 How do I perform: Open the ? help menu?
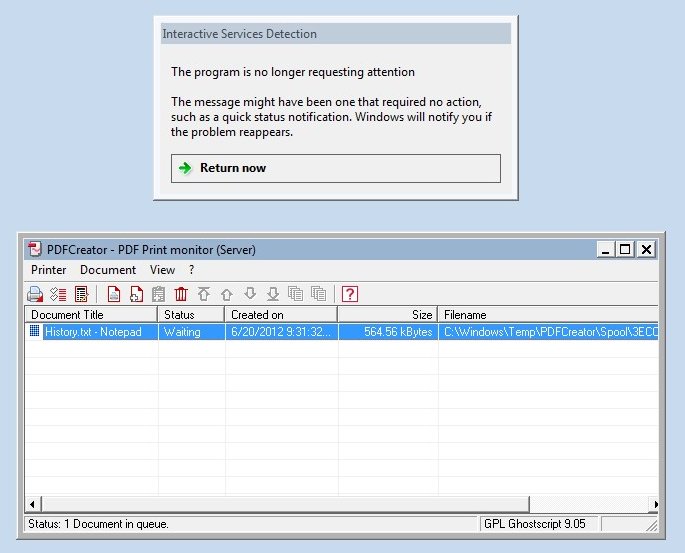pos(191,270)
